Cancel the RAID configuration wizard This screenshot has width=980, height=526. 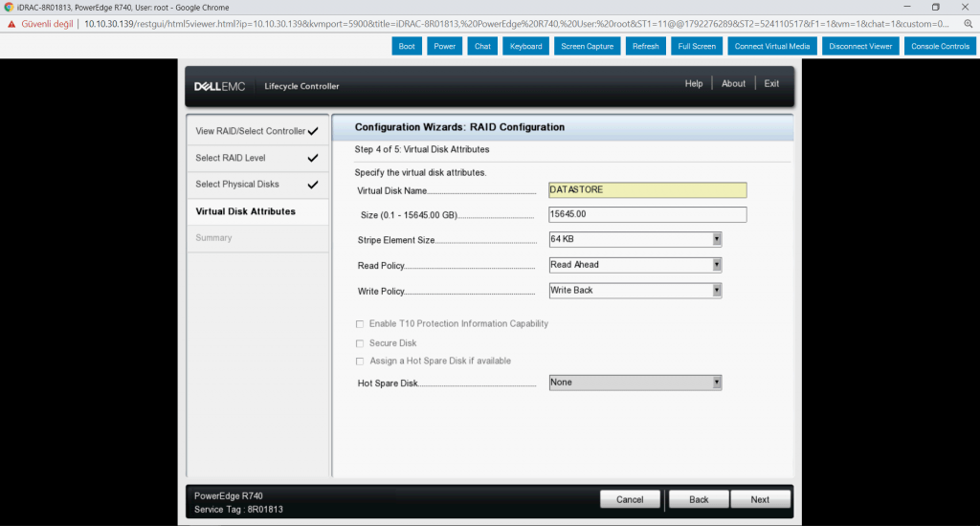[630, 499]
